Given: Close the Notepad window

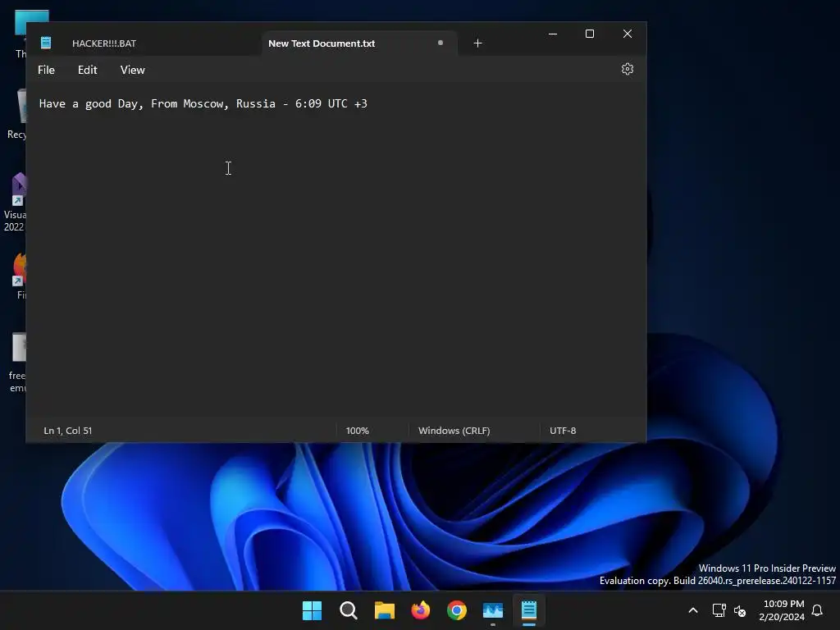Looking at the screenshot, I should 628,34.
